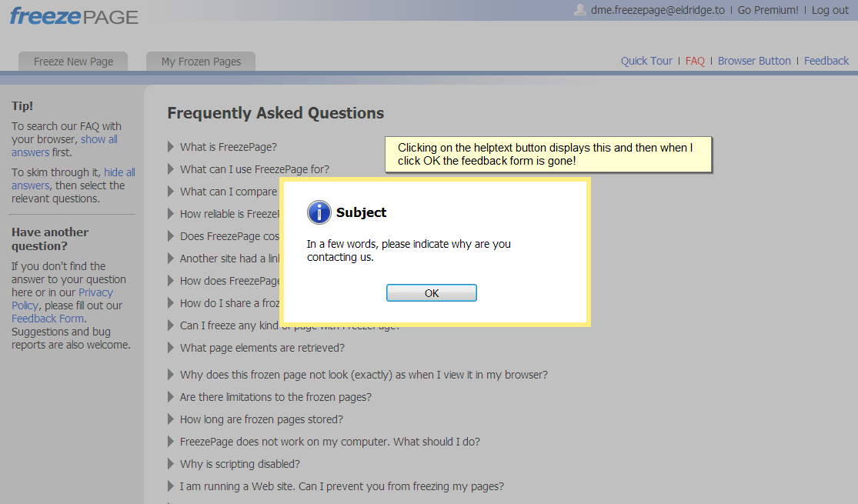Click the user avatar icon beside email
Viewport: 858px width, 504px height.
580,10
